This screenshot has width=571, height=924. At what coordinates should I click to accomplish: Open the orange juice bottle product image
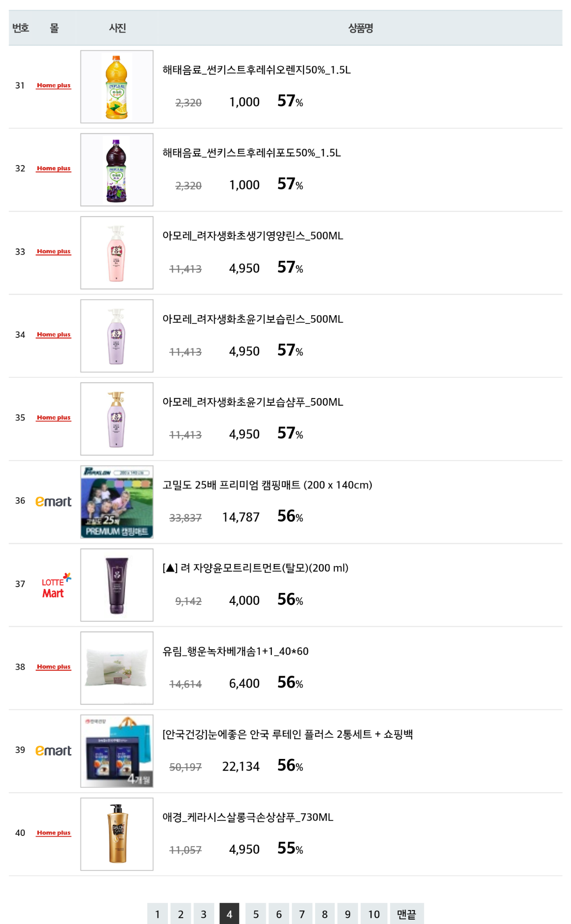click(117, 87)
